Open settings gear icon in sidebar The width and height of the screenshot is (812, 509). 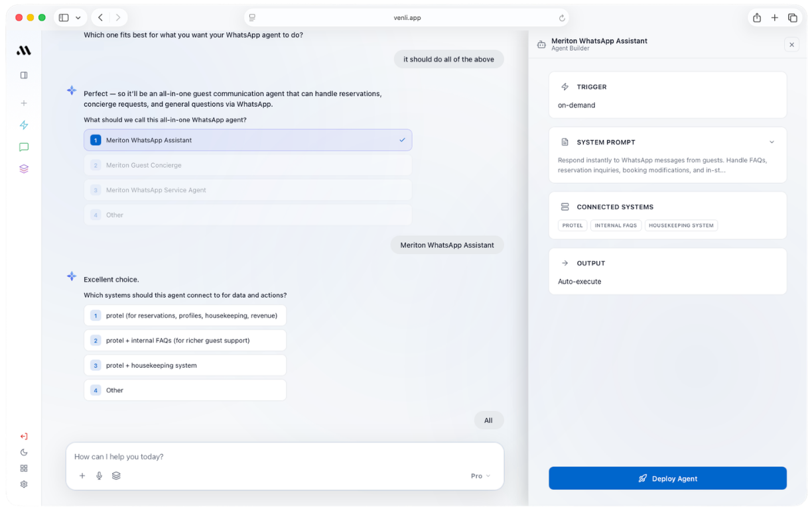(24, 484)
